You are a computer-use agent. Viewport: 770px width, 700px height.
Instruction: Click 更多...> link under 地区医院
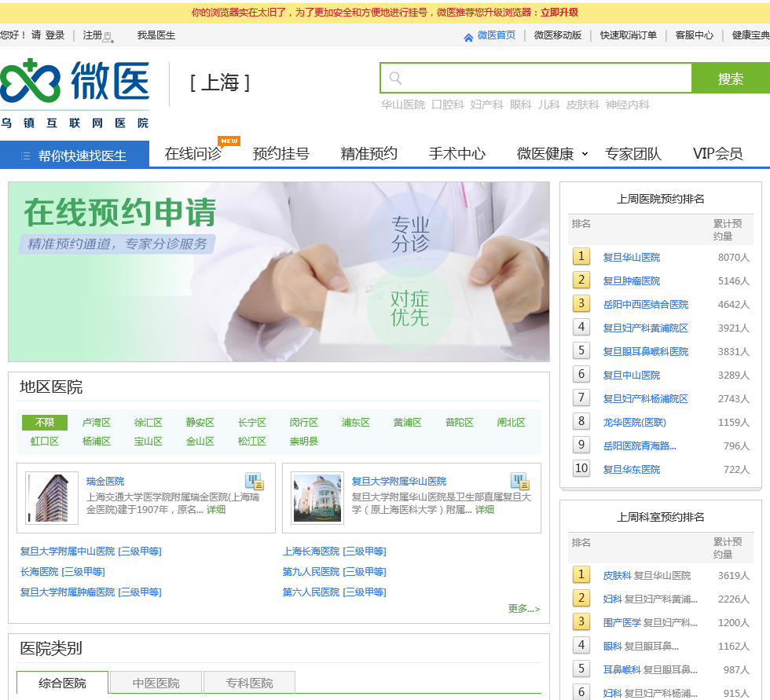(524, 609)
